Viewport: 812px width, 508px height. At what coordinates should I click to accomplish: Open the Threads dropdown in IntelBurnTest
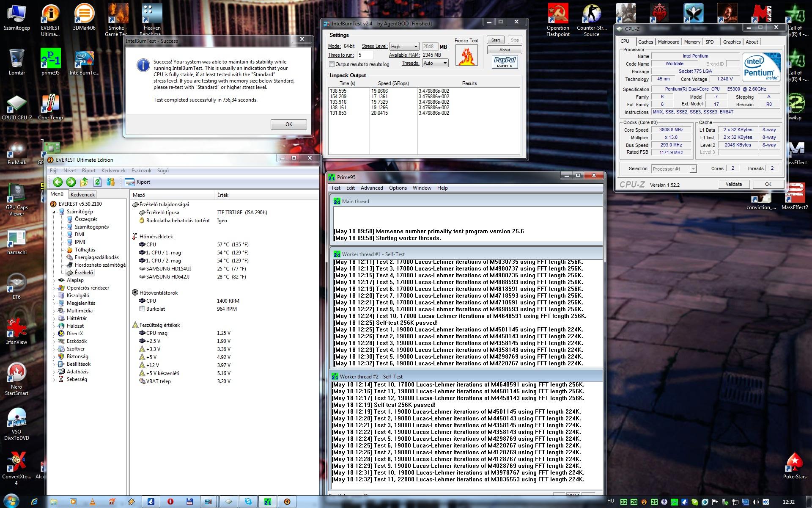click(435, 63)
